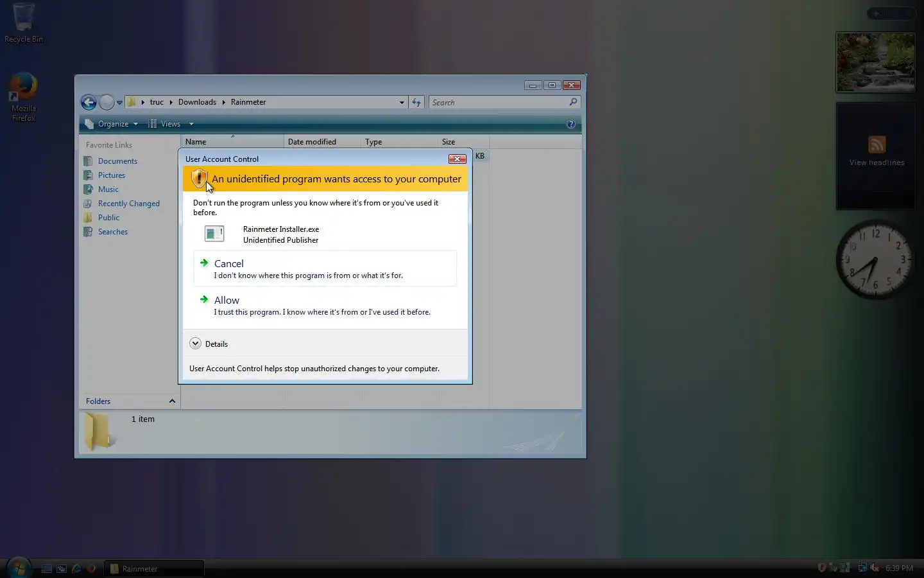This screenshot has height=578, width=924.
Task: Click truc in the address breadcrumb
Action: (157, 102)
